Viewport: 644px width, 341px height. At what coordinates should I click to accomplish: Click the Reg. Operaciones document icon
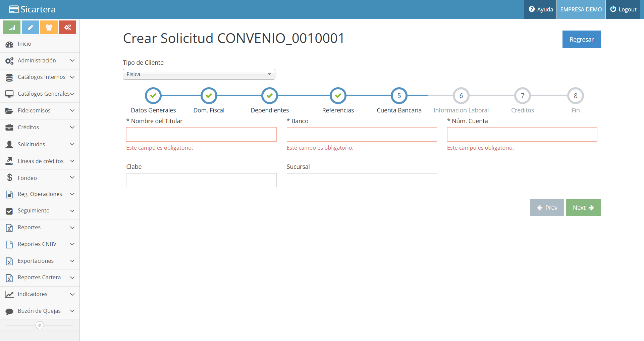point(9,194)
